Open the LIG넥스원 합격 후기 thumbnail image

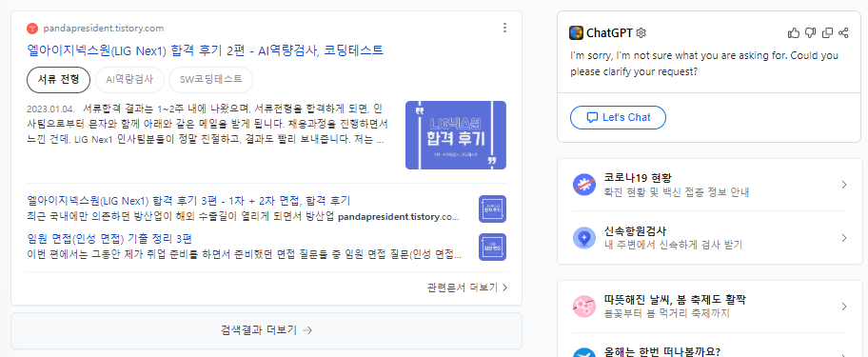(456, 135)
